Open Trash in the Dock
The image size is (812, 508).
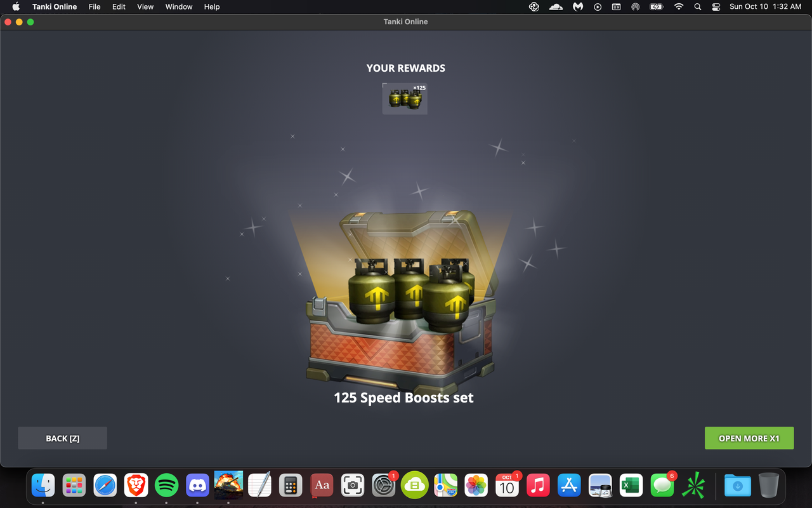click(768, 486)
